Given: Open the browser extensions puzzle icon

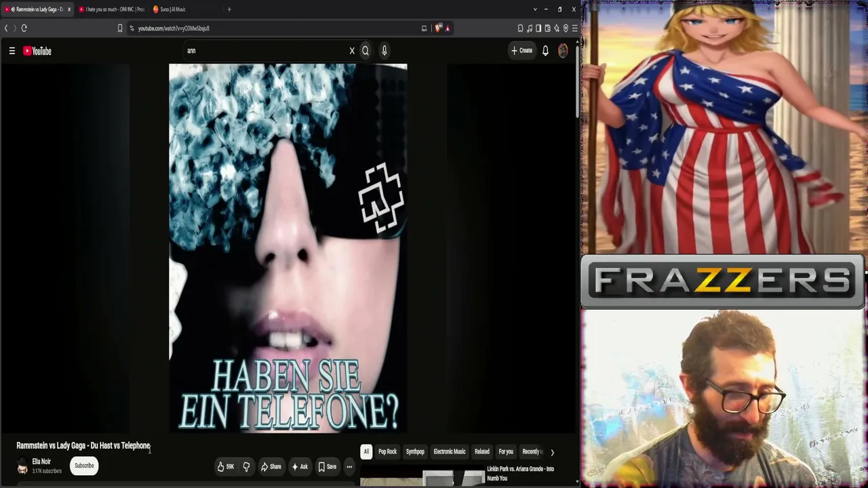Looking at the screenshot, I should coord(520,28).
